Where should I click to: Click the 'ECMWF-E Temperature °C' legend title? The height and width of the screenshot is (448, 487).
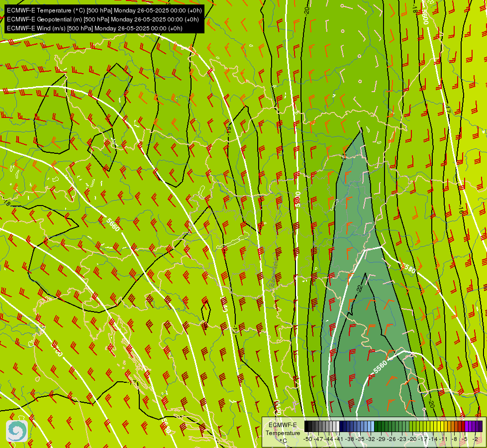[283, 433]
